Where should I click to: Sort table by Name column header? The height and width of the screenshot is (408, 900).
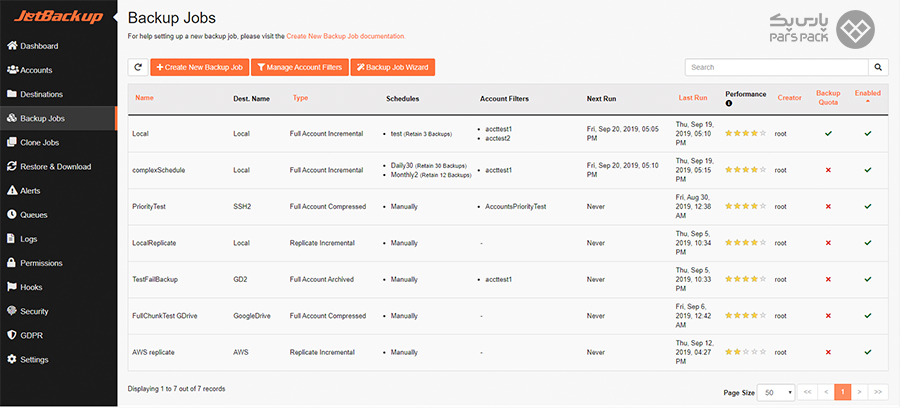click(144, 98)
